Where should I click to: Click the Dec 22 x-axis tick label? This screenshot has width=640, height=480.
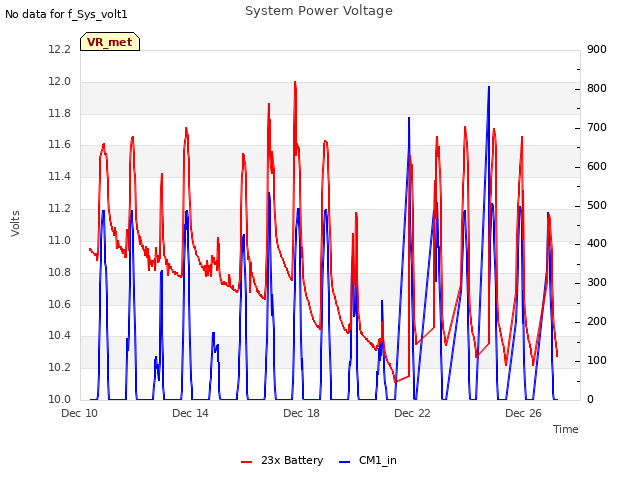click(x=412, y=413)
